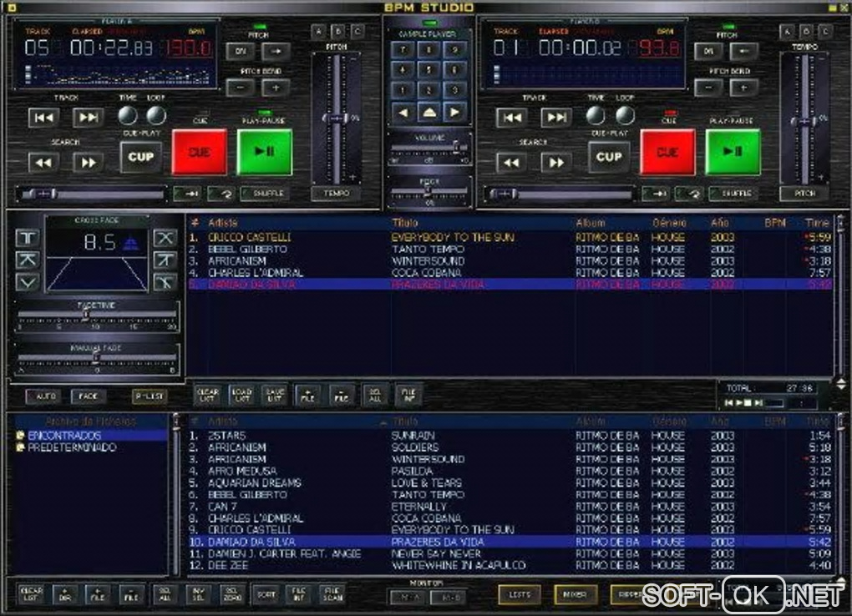The height and width of the screenshot is (616, 852).
Task: Enable Shuffle on Player B
Action: 733,194
